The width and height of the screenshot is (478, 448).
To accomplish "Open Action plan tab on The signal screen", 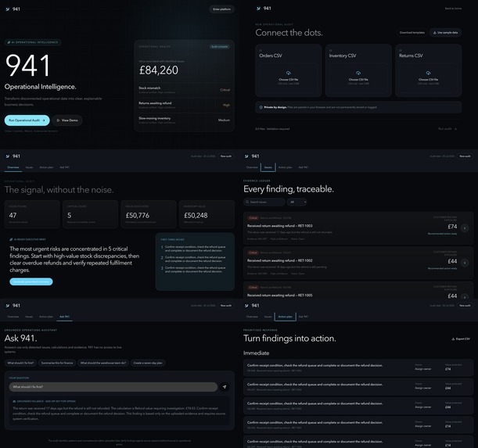I will pos(46,167).
